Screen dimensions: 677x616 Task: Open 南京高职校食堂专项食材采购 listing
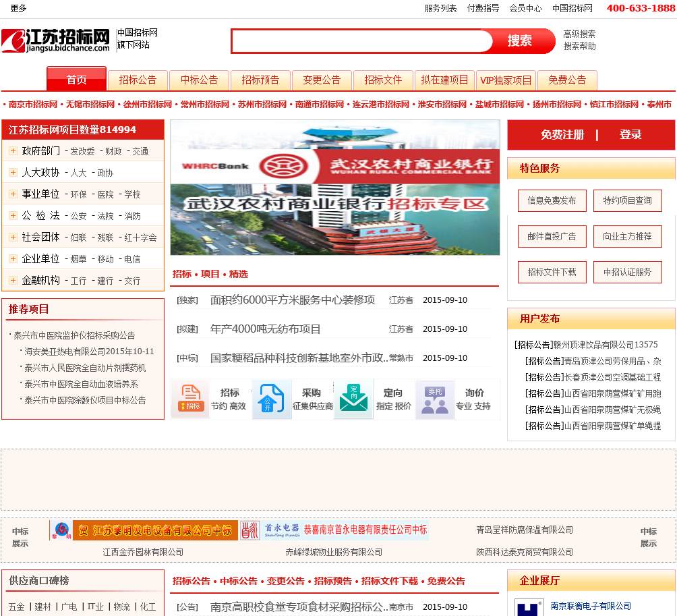(x=299, y=607)
